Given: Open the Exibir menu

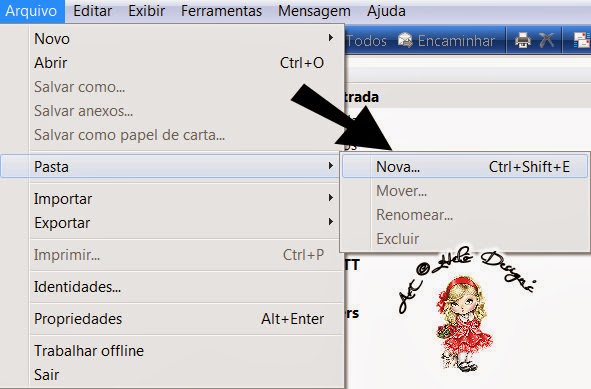Looking at the screenshot, I should pos(146,11).
